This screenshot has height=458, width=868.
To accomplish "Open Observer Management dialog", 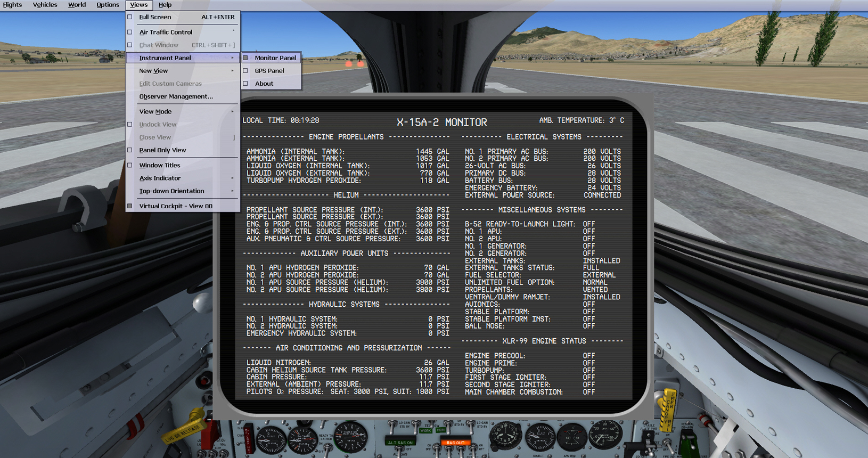I will click(176, 96).
